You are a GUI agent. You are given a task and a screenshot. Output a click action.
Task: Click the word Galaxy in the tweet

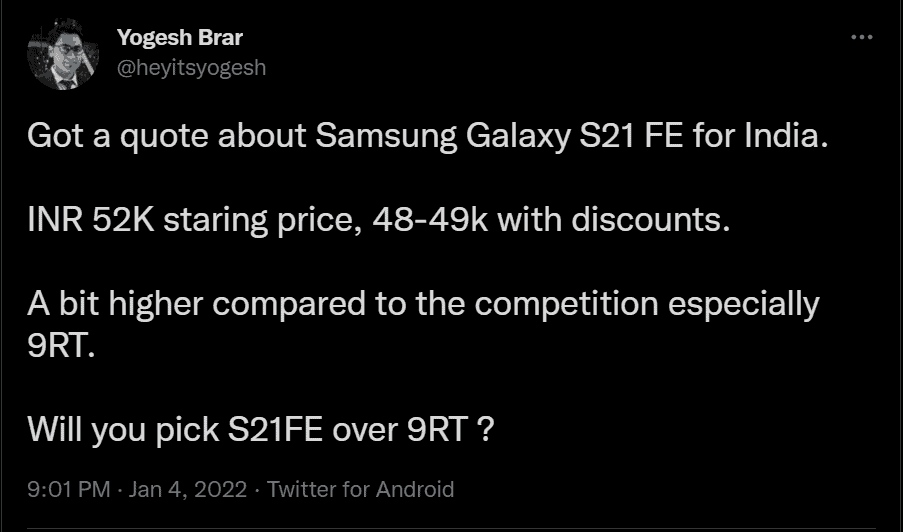click(x=518, y=137)
